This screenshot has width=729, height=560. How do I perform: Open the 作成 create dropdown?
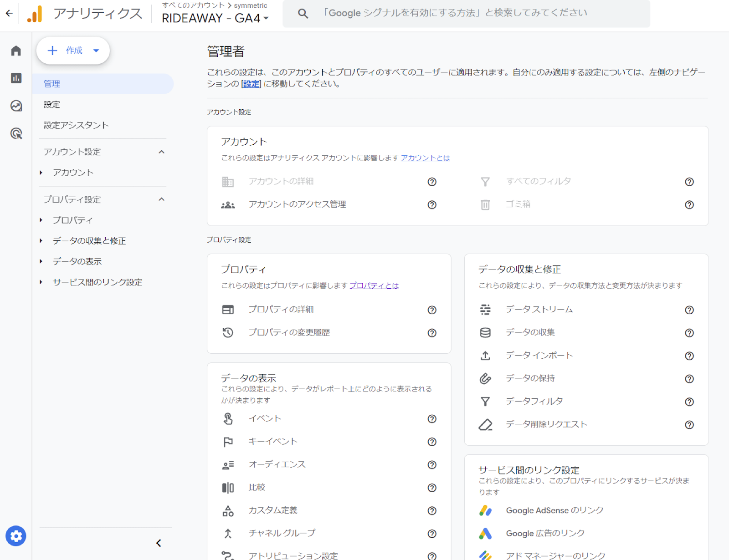coord(73,51)
